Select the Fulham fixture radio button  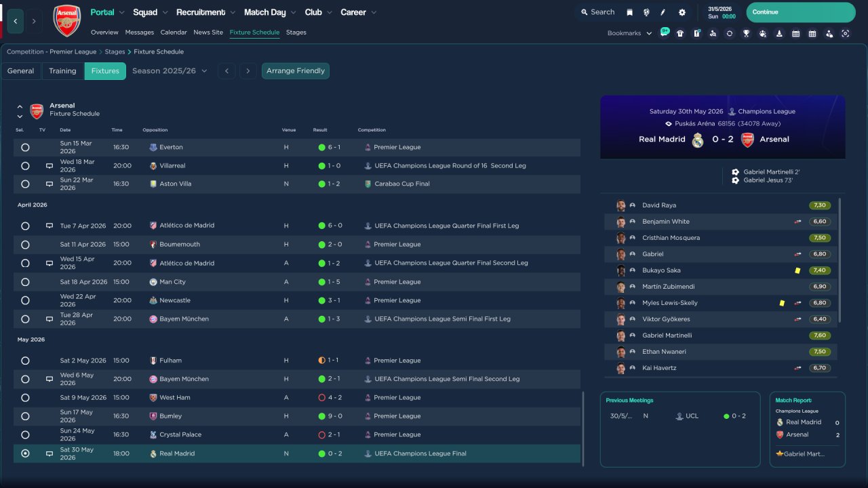25,361
